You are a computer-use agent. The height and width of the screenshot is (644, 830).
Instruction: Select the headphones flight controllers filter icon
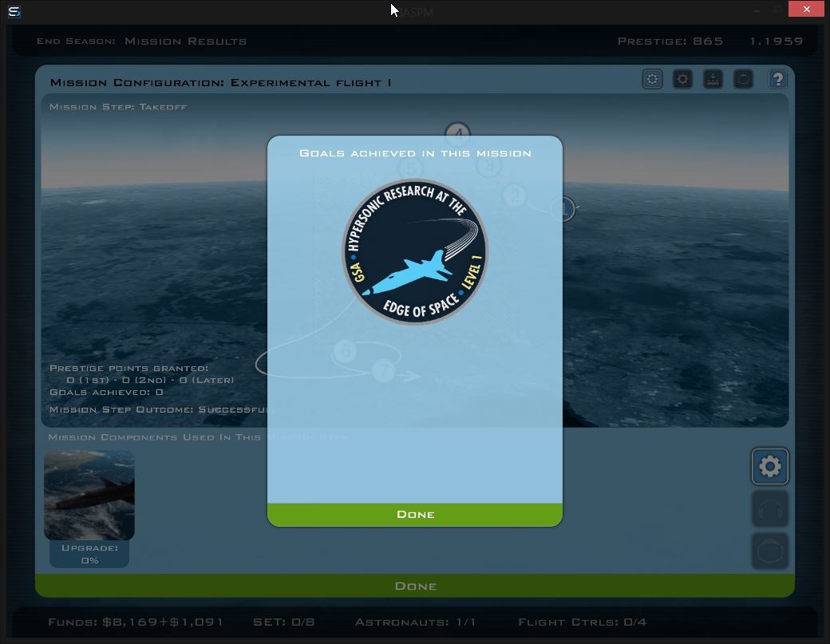click(769, 508)
